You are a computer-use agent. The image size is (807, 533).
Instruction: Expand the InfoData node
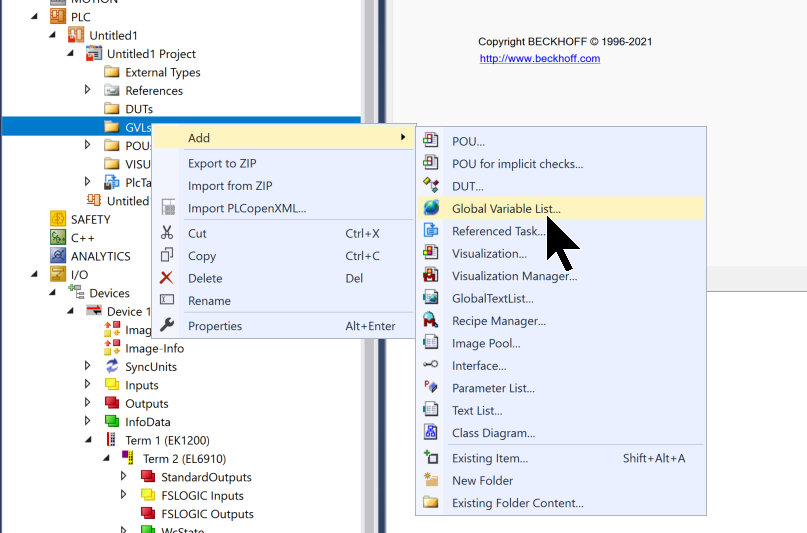(87, 421)
